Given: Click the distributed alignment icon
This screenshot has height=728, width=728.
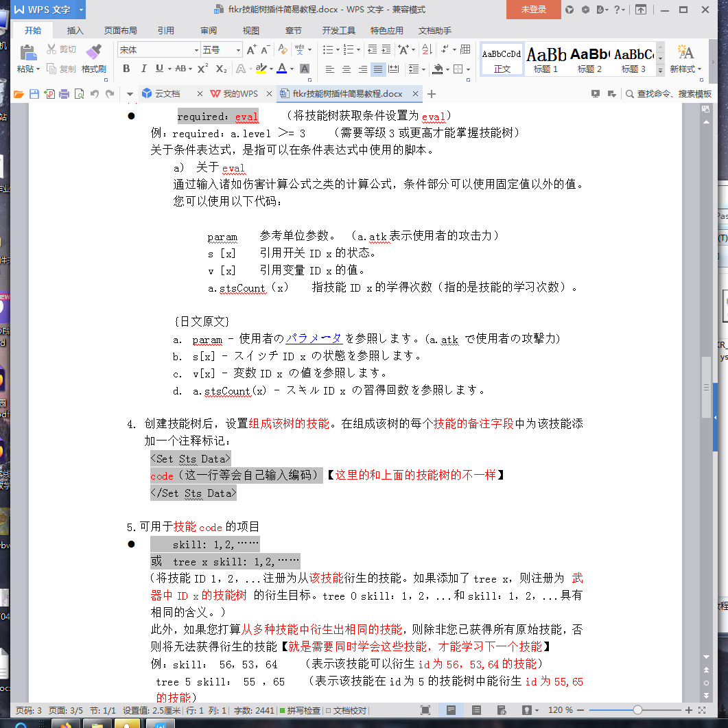Looking at the screenshot, I should (394, 69).
